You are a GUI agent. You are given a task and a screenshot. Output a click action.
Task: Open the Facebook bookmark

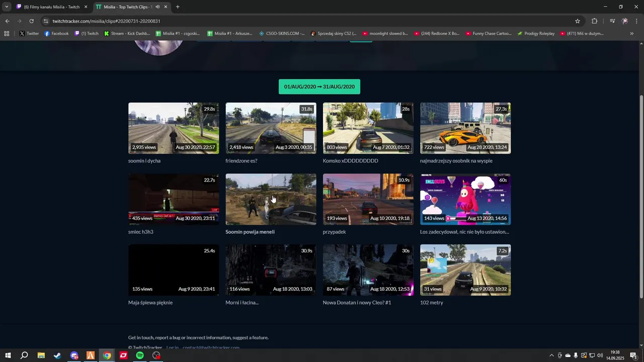click(x=56, y=34)
